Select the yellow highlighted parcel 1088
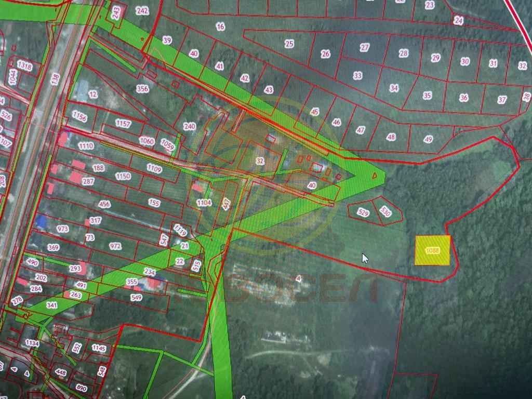The width and height of the screenshot is (532, 399). pos(432,250)
